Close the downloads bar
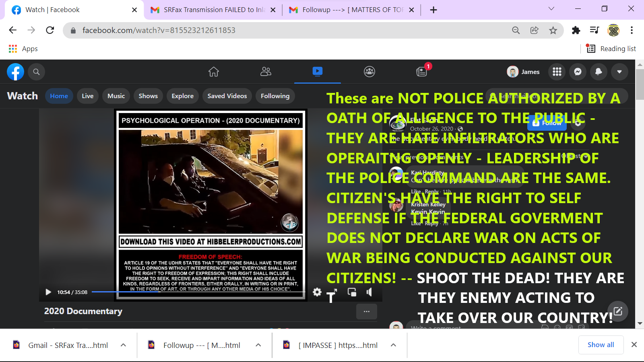Screen dimensions: 644x362 pos(634,345)
